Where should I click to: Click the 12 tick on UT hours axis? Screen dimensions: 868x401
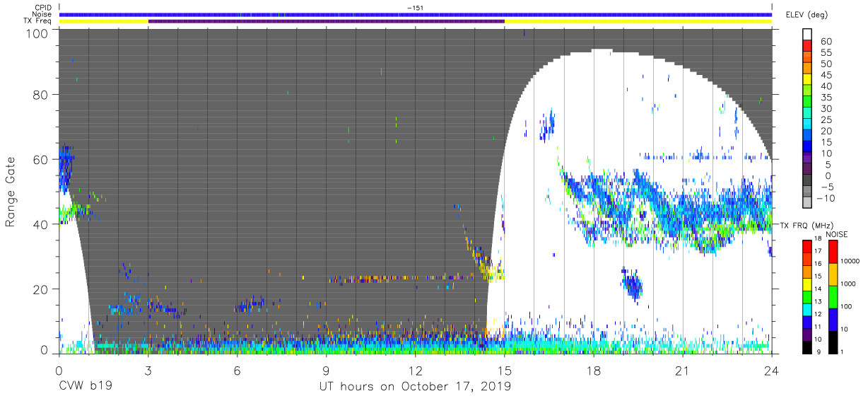pos(416,371)
